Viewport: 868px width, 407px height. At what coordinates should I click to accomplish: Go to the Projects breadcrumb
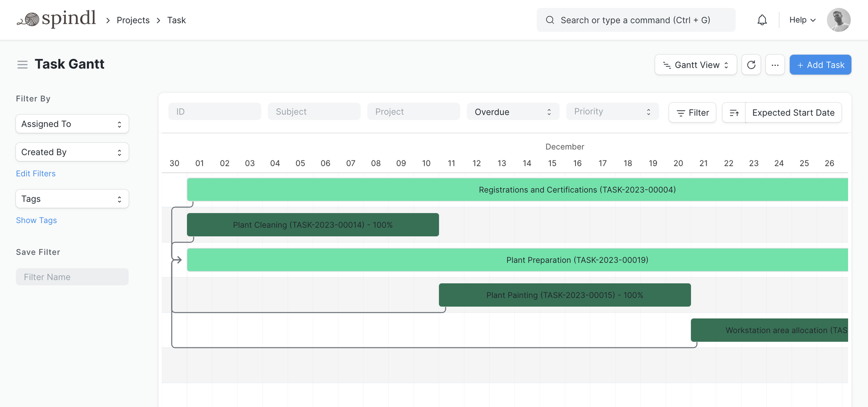pos(133,20)
